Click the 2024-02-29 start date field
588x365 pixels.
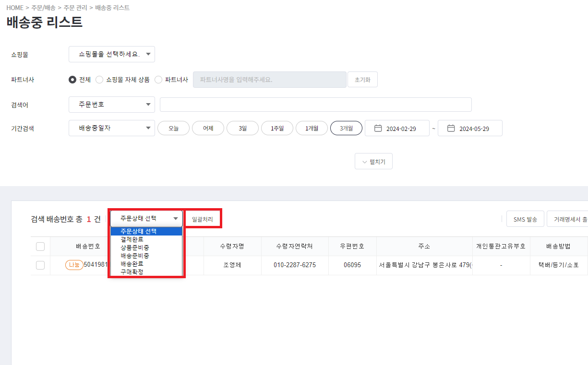[397, 128]
